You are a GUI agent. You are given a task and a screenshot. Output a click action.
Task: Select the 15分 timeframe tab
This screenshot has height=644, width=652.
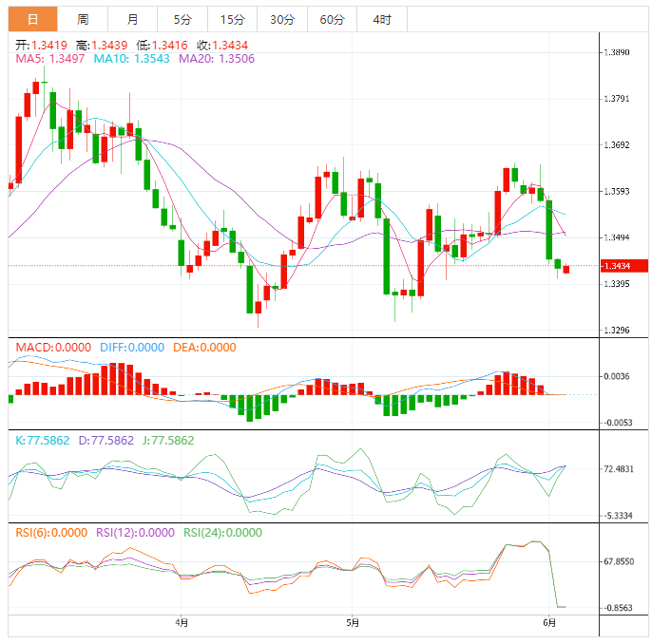point(232,19)
